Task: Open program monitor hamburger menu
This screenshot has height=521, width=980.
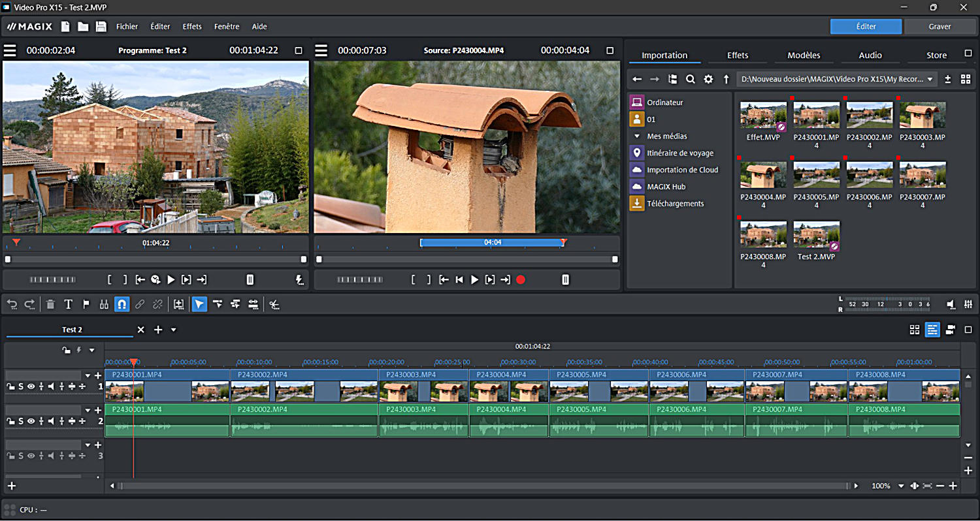Action: click(9, 50)
